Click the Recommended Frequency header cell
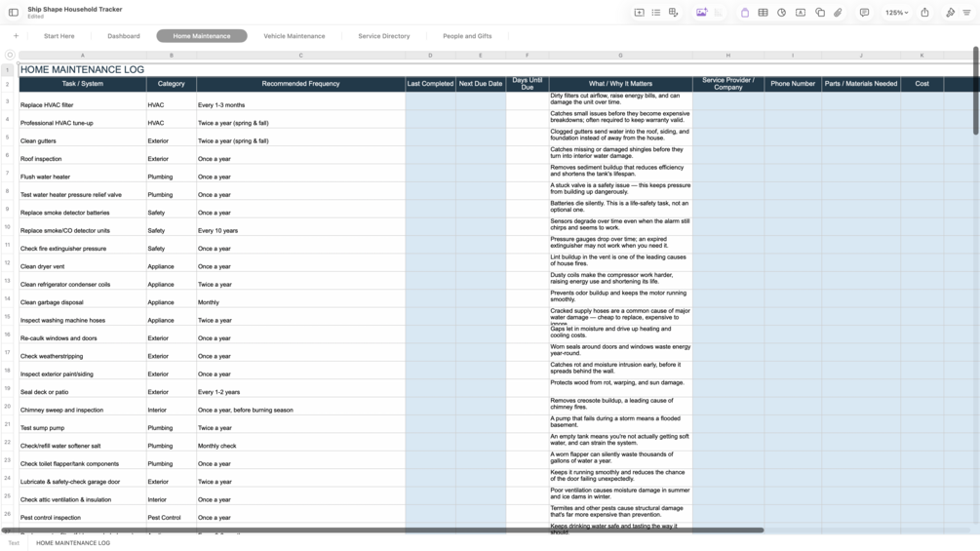Viewport: 980px width, 551px height. tap(300, 84)
